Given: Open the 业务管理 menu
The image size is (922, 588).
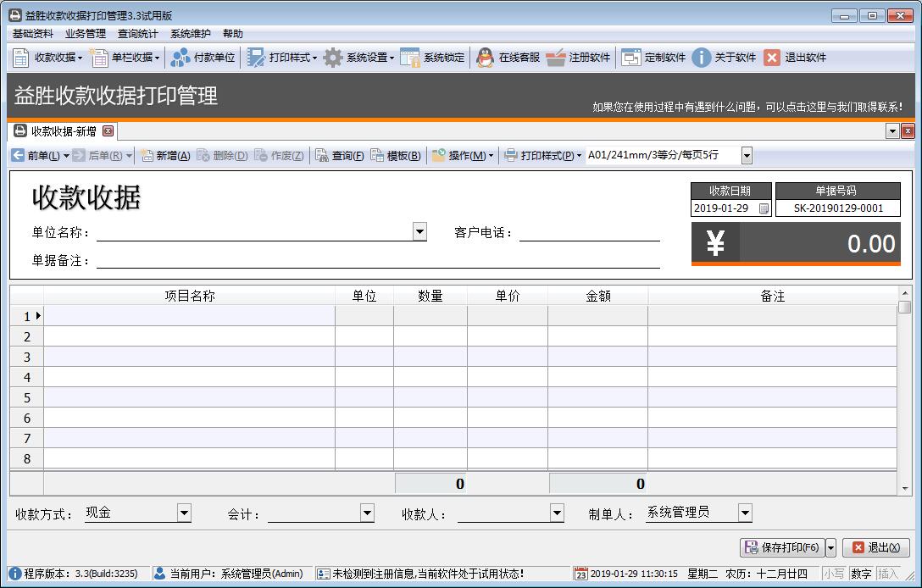Looking at the screenshot, I should 86,34.
